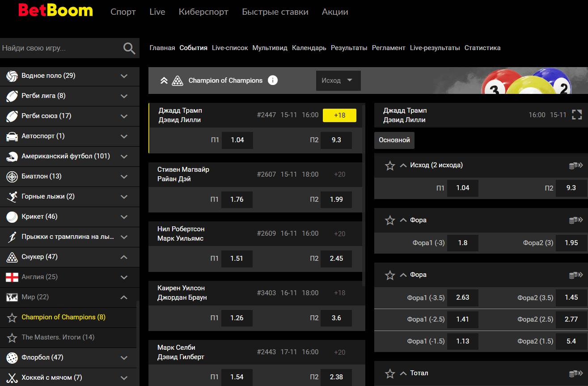This screenshot has width=588, height=386.
Task: Click the events list vertical scrollbar
Action: pyautogui.click(x=364, y=195)
